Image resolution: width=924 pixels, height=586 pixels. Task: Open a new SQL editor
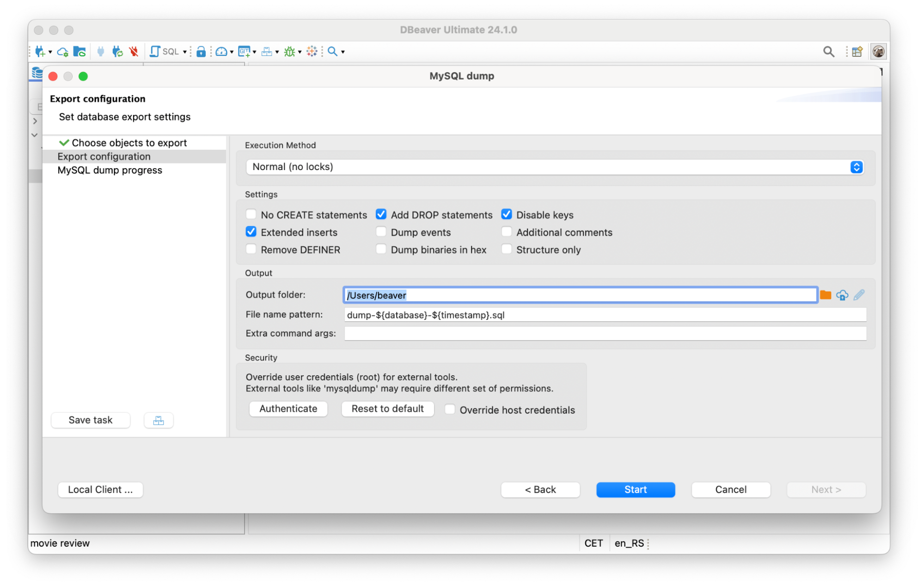[159, 51]
